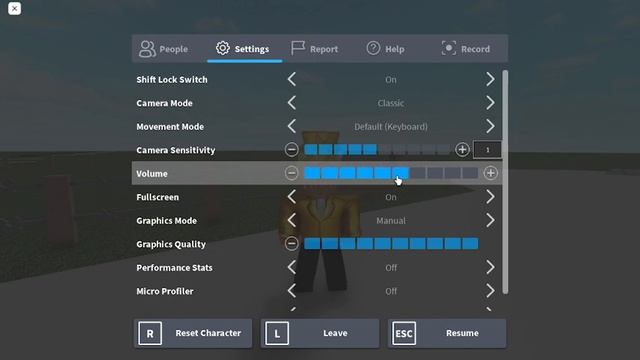Click the flag icon on Report tab
Viewport: 640px width, 360px height.
click(298, 48)
